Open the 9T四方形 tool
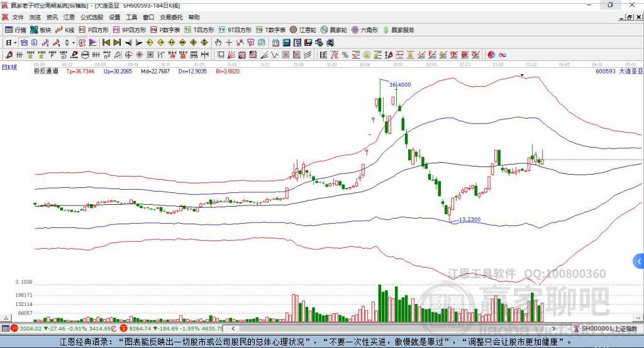This screenshot has width=644, height=348. [x=235, y=30]
